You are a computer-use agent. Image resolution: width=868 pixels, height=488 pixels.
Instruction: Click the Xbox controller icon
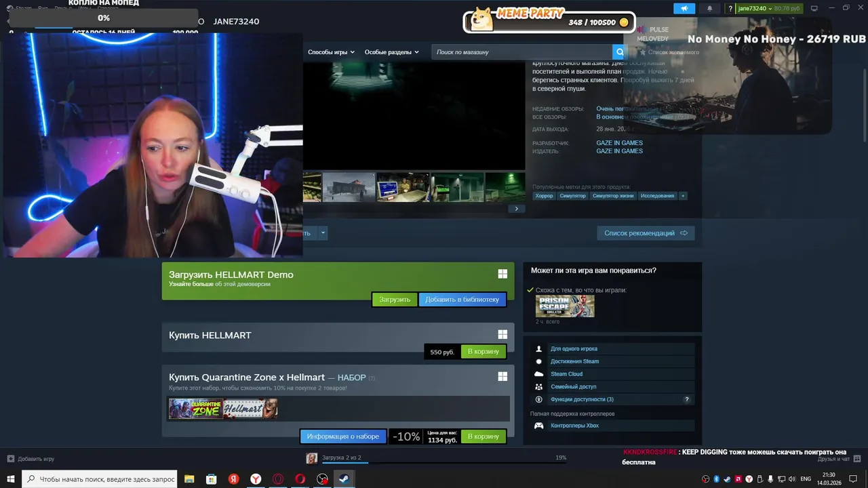pyautogui.click(x=539, y=426)
